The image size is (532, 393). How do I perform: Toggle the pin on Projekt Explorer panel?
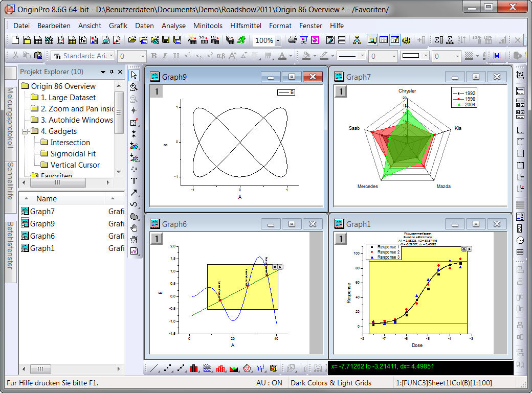(112, 72)
